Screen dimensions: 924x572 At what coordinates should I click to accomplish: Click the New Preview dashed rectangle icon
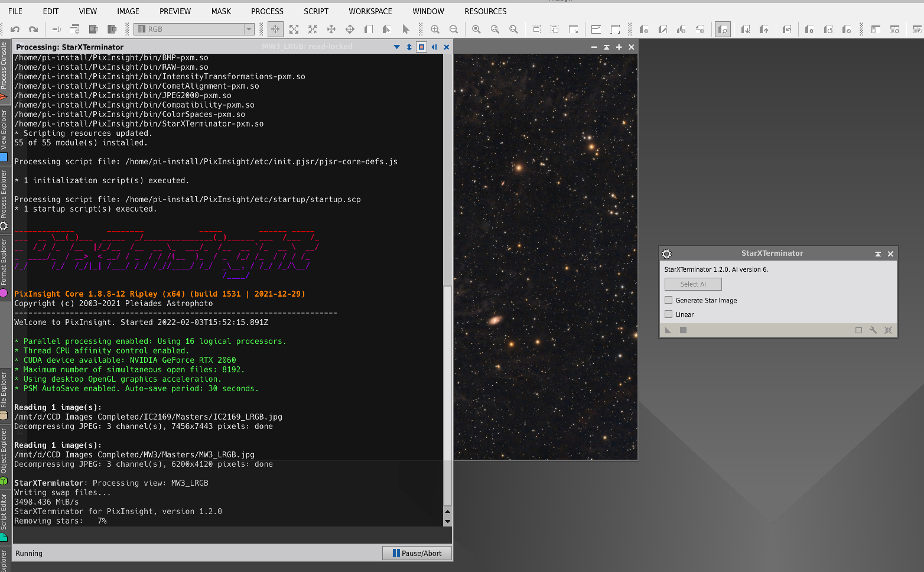click(x=536, y=29)
